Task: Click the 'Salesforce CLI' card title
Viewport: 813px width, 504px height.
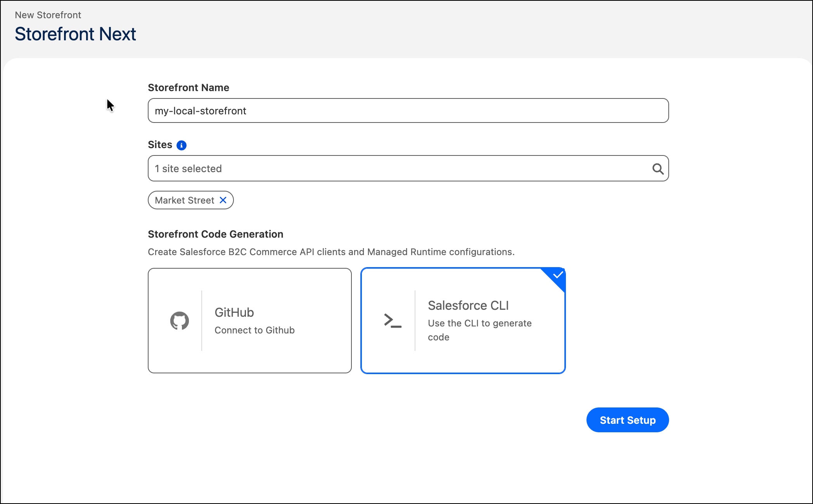Action: pos(468,306)
